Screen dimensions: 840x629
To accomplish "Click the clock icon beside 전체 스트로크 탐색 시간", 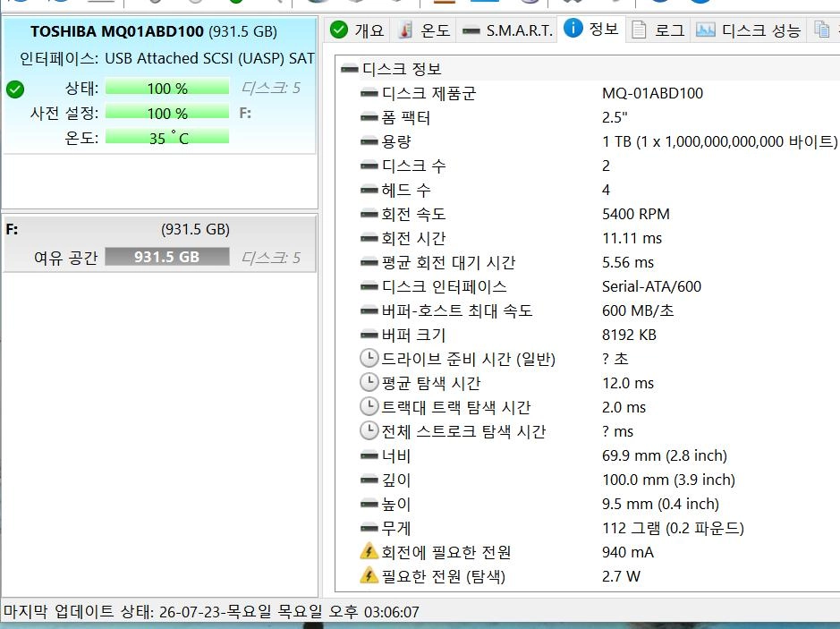I will click(369, 430).
